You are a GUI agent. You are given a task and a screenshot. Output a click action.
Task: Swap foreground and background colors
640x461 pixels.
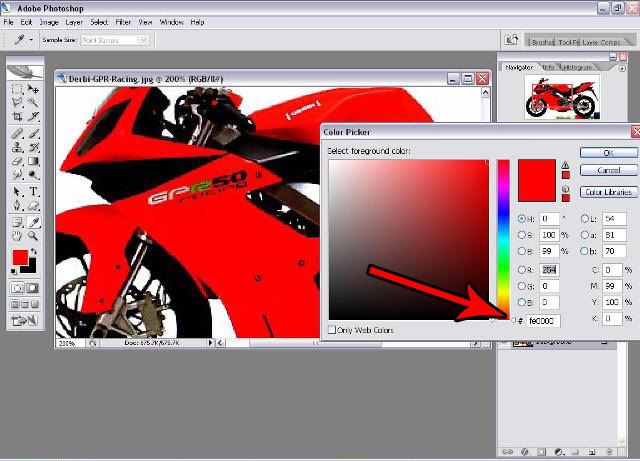[34, 251]
